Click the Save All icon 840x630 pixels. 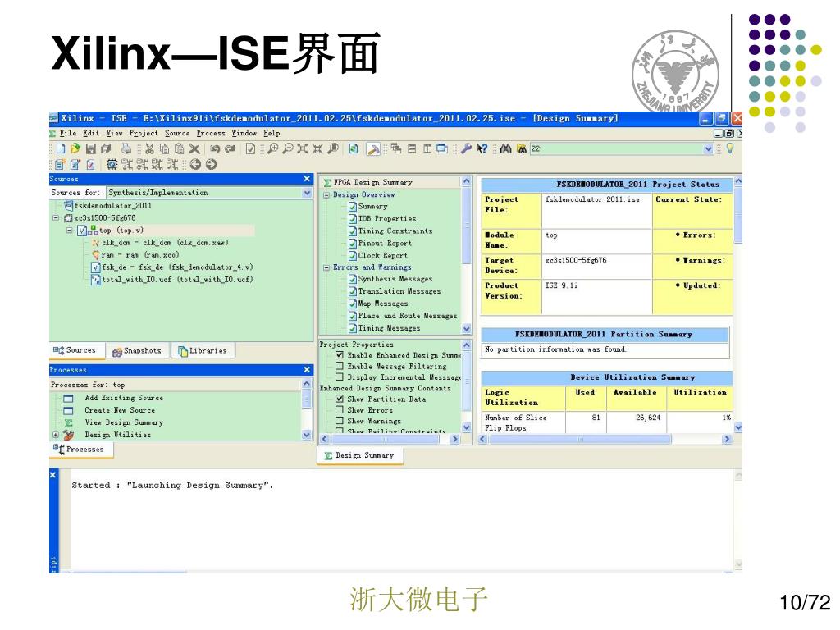106,148
